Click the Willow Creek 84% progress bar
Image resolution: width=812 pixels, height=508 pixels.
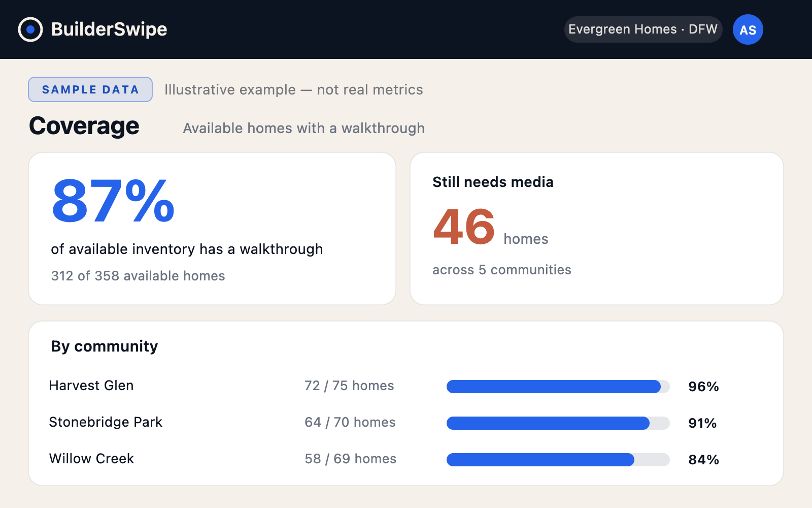click(558, 460)
